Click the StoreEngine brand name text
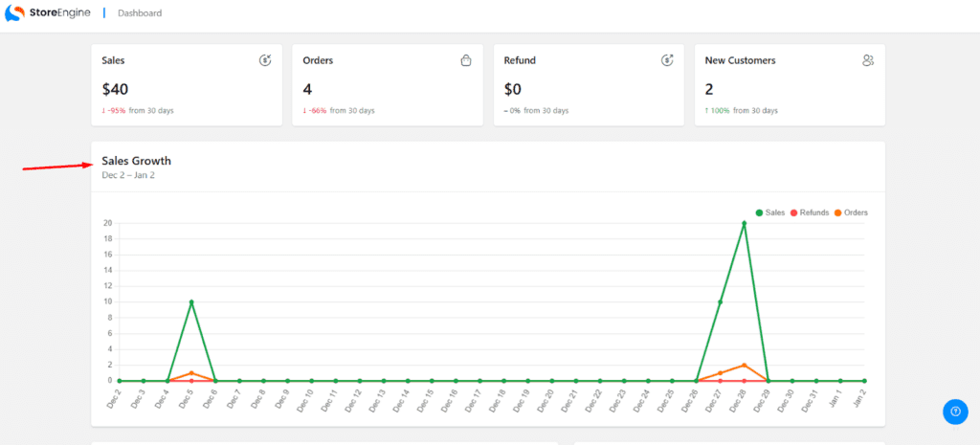 [x=59, y=13]
